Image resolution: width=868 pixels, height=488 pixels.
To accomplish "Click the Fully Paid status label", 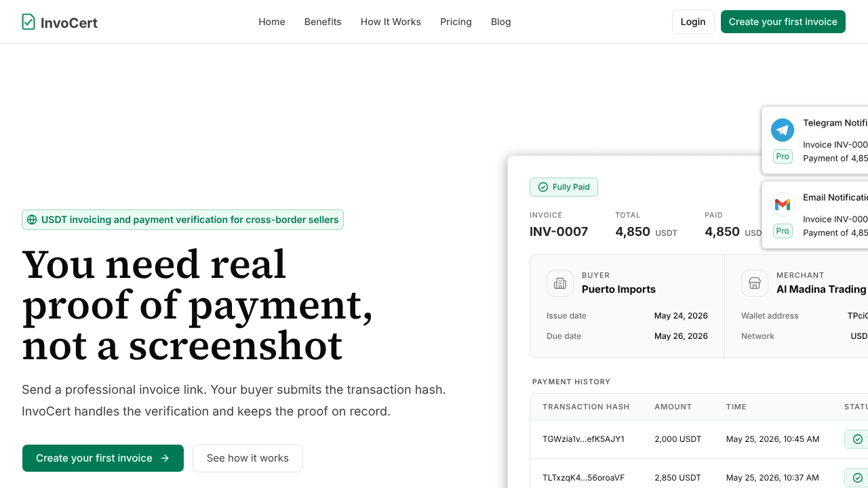I will click(571, 187).
